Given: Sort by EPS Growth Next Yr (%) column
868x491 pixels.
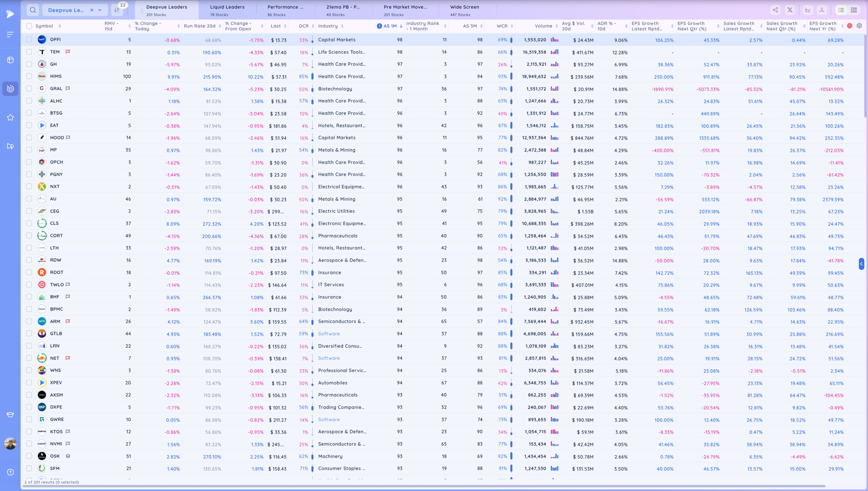Looking at the screenshot, I should [842, 26].
